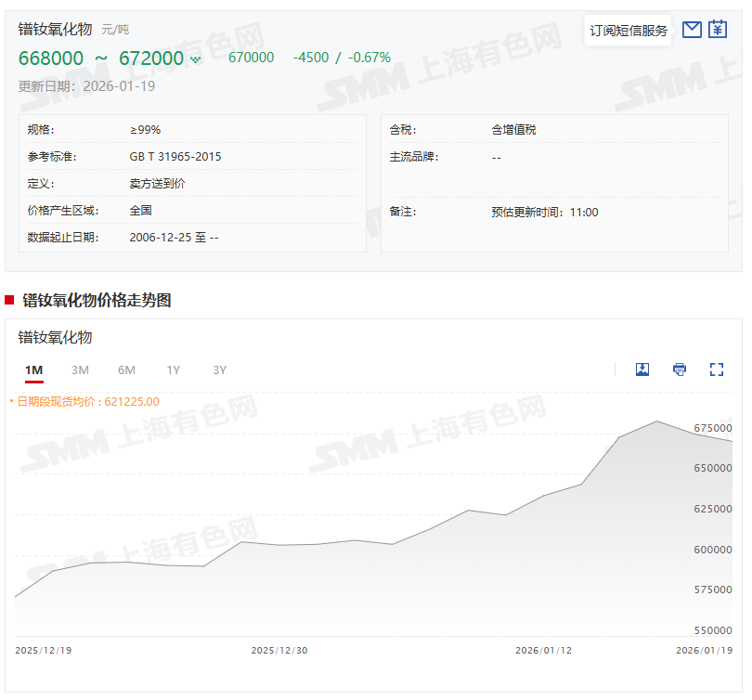The image size is (752, 700).
Task: Click the mail subscription envelope icon
Action: [691, 30]
